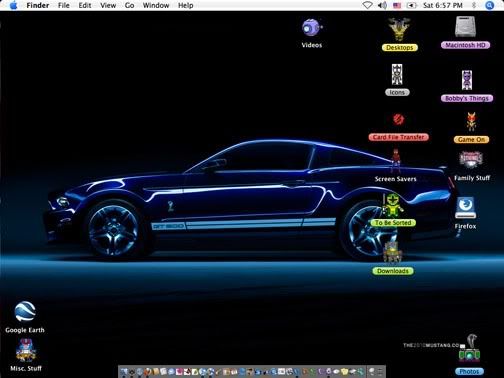Open the File menu
Screen dimensions: 504x378
(64, 5)
